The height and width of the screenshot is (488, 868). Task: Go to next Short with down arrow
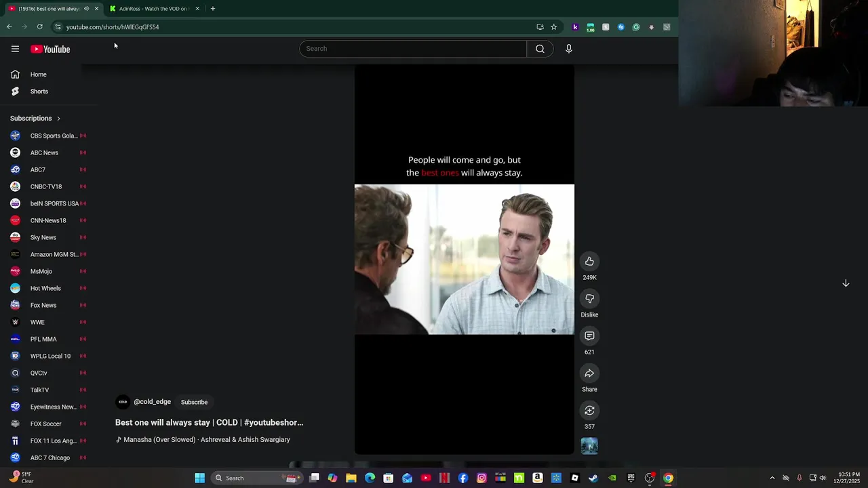tap(846, 283)
